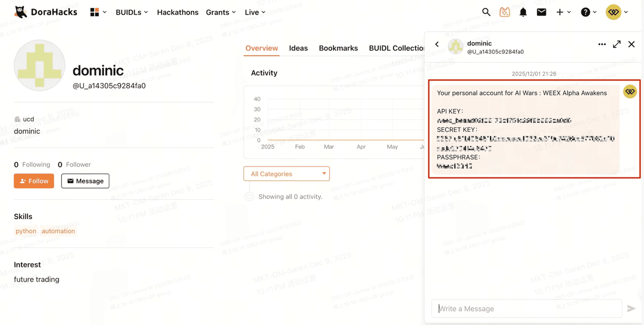This screenshot has height=325, width=644.
Task: Open the chat options ellipsis menu
Action: (602, 44)
